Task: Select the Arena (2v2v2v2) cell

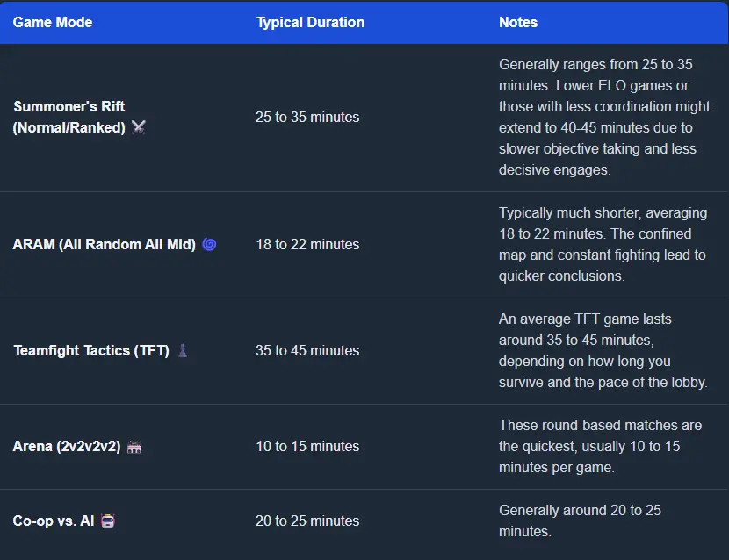Action: [121, 447]
